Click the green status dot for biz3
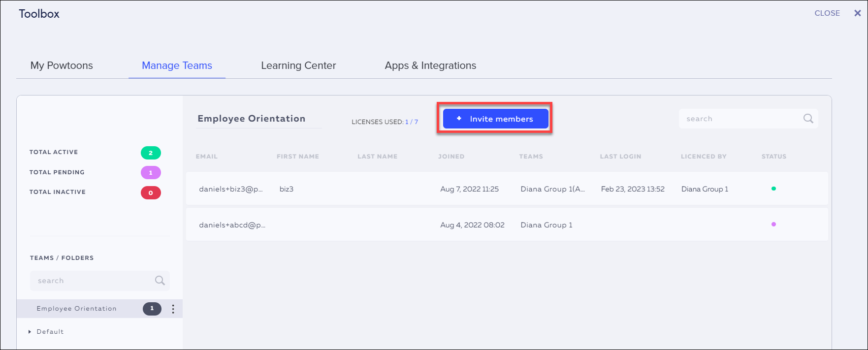868x350 pixels. 773,189
